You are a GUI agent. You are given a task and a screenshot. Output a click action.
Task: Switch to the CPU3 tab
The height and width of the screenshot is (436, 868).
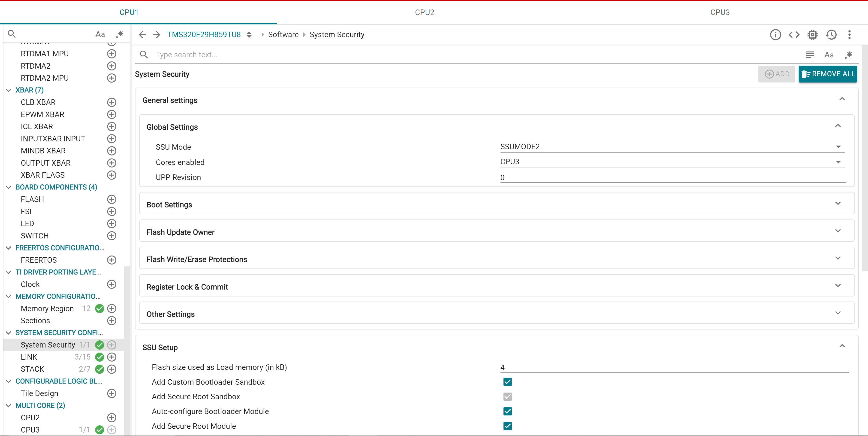coord(720,12)
